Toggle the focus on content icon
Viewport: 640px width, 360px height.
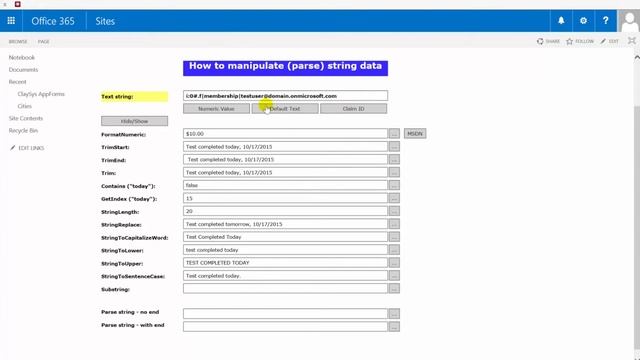[x=632, y=41]
